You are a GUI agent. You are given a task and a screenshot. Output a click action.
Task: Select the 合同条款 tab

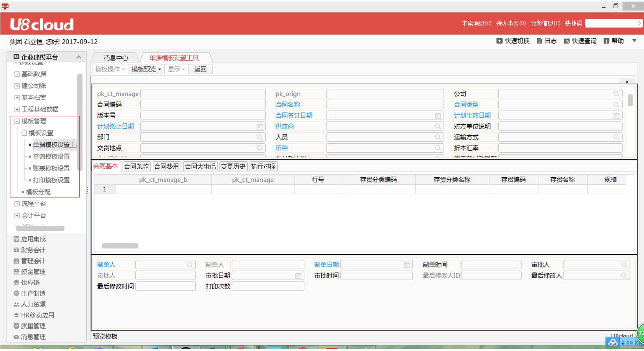click(136, 166)
